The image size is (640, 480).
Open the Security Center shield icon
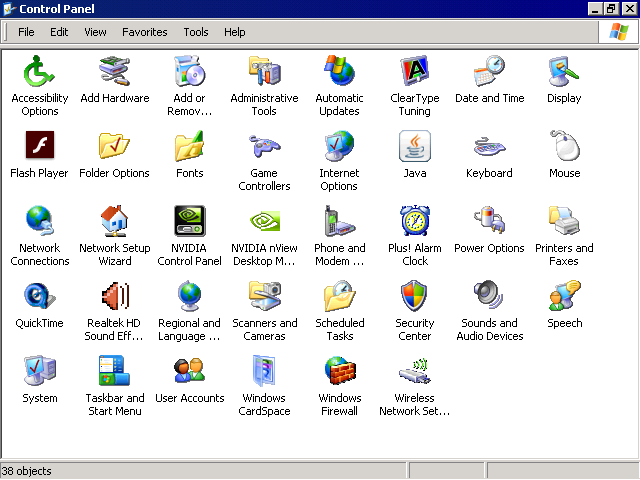point(414,296)
